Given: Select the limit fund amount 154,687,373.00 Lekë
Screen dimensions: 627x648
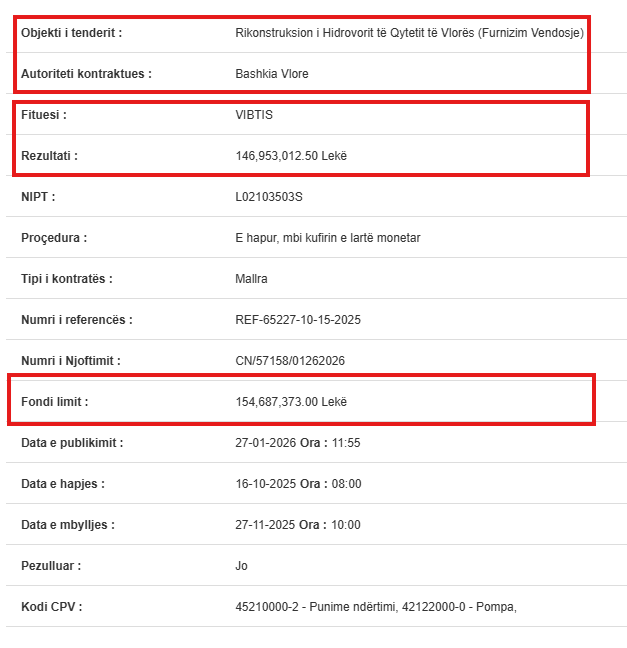Looking at the screenshot, I should [291, 402].
